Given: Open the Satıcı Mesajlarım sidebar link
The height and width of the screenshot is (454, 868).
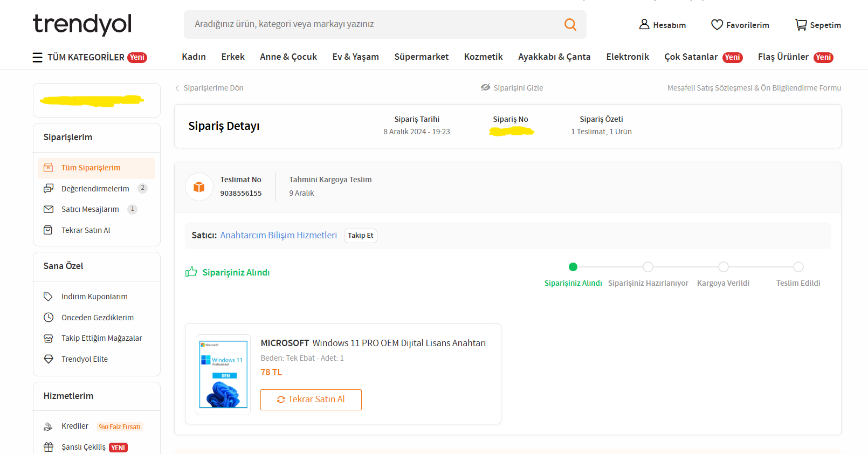Looking at the screenshot, I should [90, 209].
